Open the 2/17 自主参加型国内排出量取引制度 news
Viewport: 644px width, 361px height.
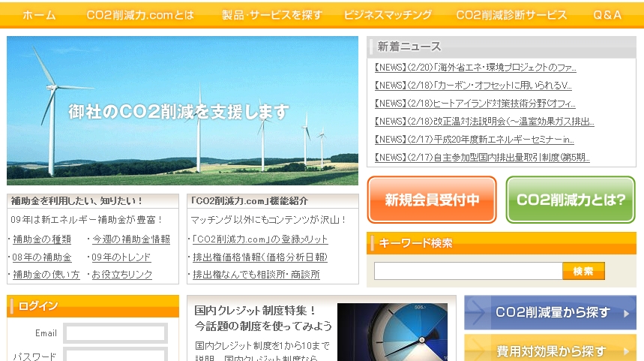coord(482,158)
